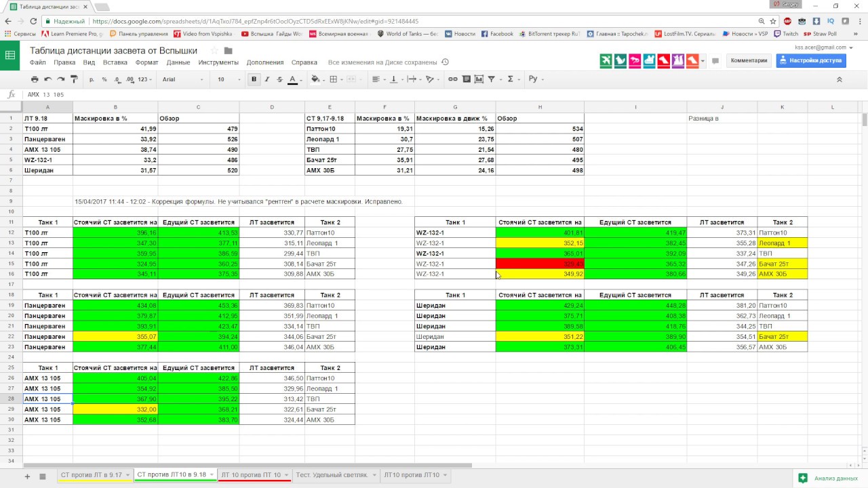Click column header D

point(272,107)
